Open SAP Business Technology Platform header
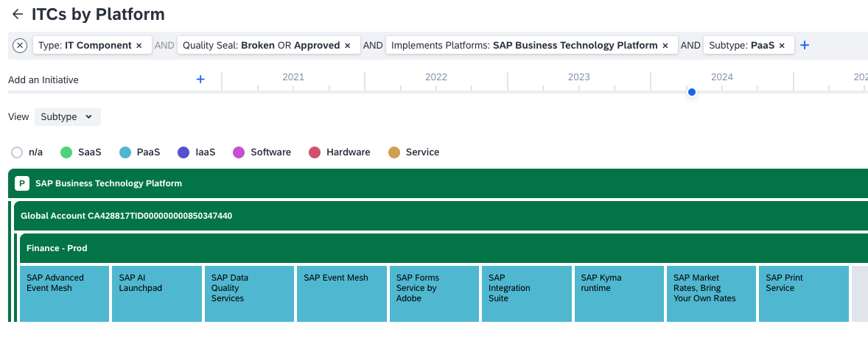 pos(438,183)
